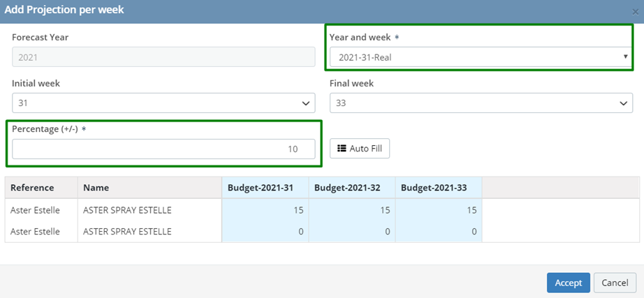The width and height of the screenshot is (644, 298).
Task: Expand the Final week dropdown
Action: tap(481, 103)
